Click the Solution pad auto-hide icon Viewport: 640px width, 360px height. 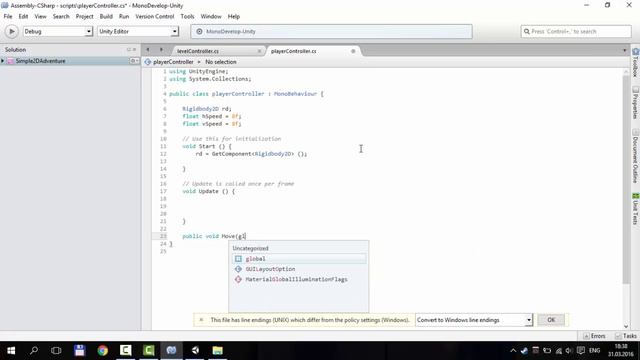129,49
